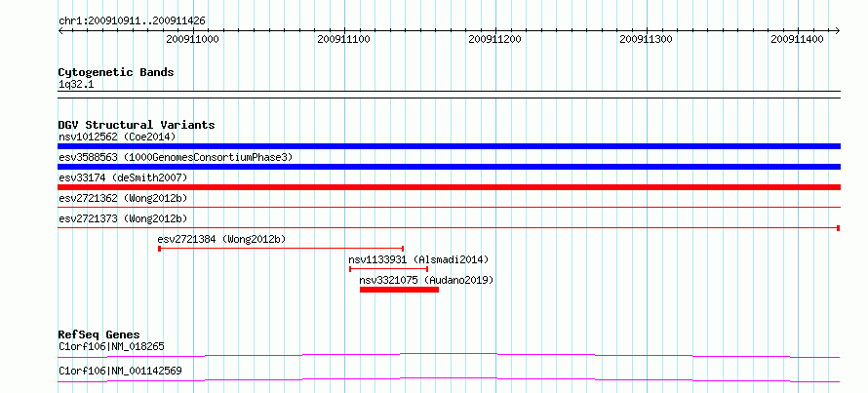The image size is (868, 393).
Task: Open the esv2721362 (Wong2012b) label
Action: (123, 198)
